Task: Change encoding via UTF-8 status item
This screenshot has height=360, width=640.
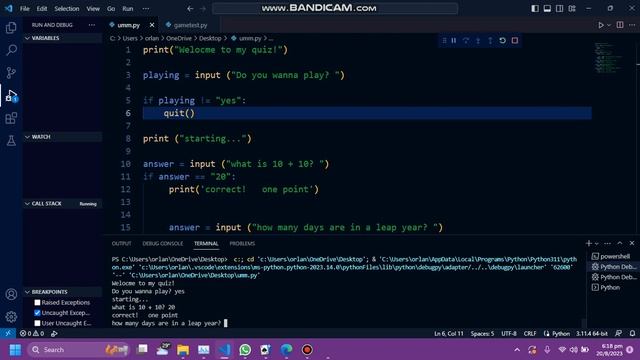Action: pos(509,333)
